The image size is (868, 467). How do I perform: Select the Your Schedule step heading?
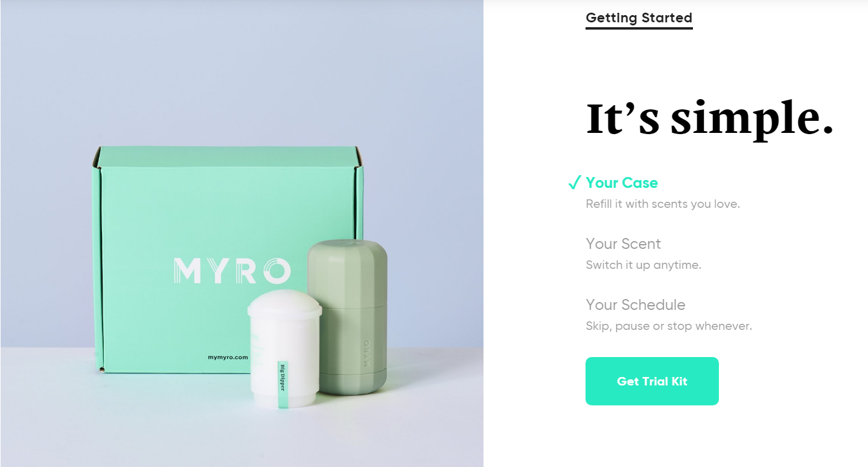(636, 304)
